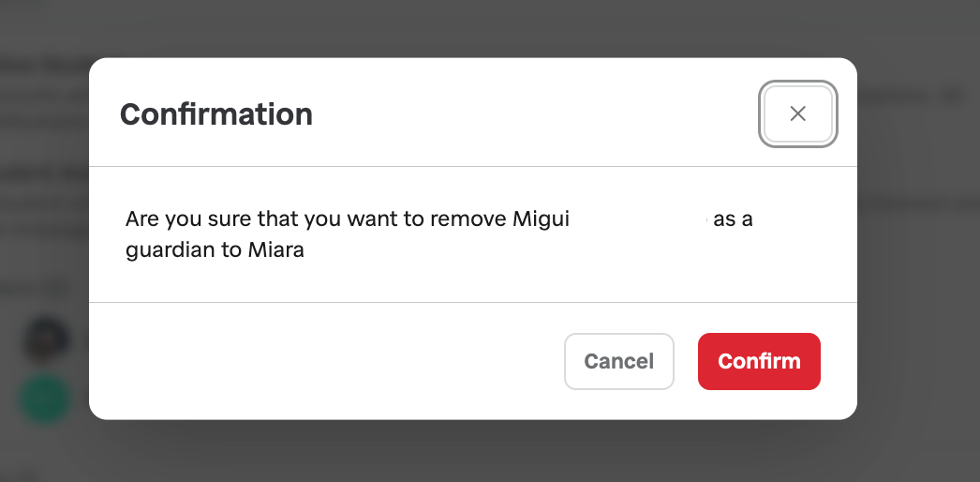The image size is (980, 482).
Task: Click the "guardian to Miara" text line
Action: pyautogui.click(x=215, y=250)
